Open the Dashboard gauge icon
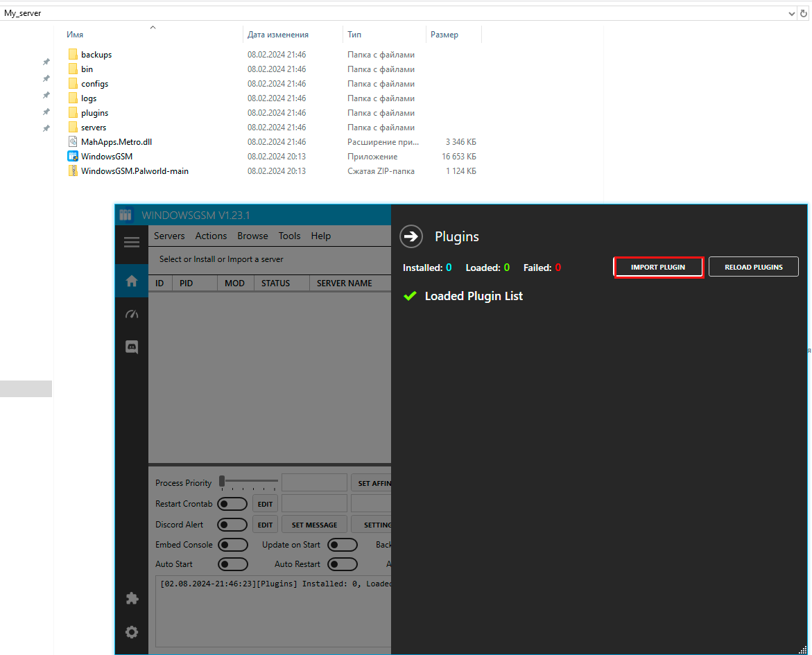 (132, 314)
